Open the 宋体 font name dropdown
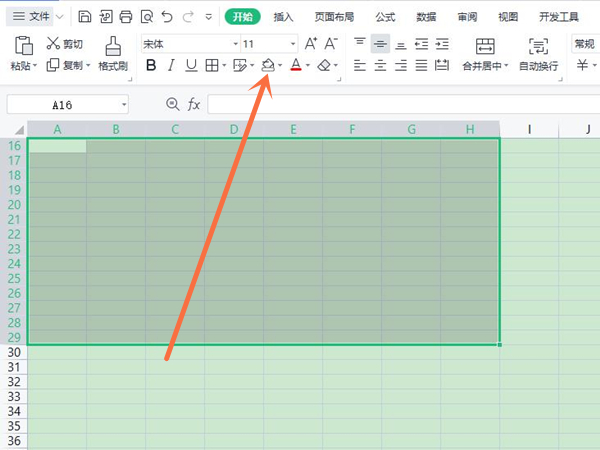This screenshot has height=450, width=600. coord(235,44)
